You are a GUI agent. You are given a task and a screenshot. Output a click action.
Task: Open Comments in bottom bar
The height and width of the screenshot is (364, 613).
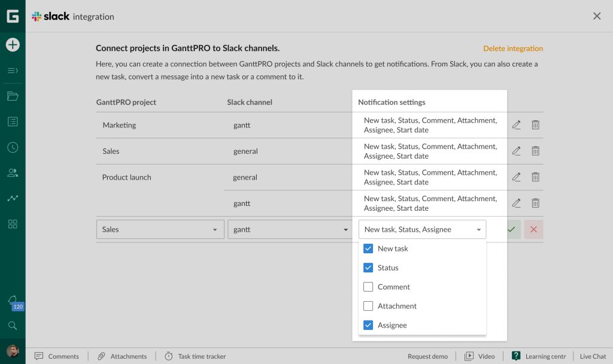coord(57,356)
